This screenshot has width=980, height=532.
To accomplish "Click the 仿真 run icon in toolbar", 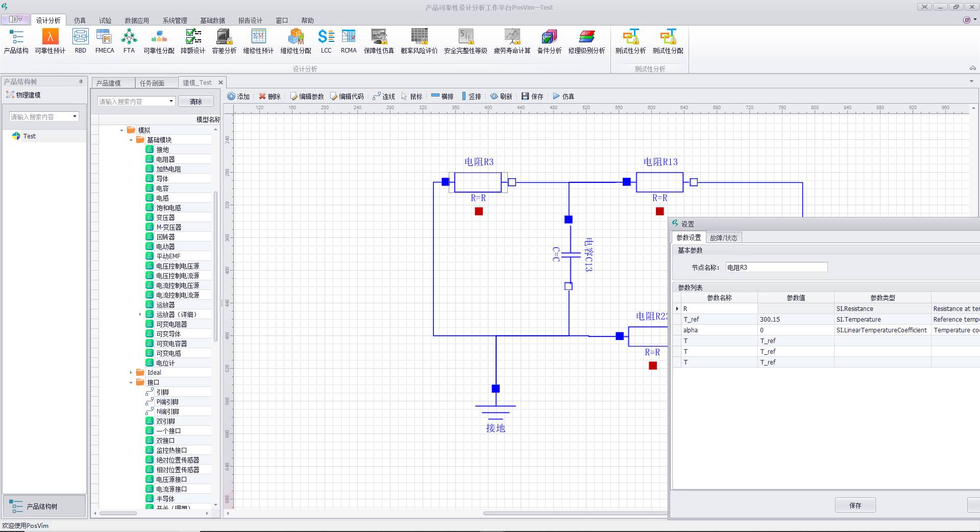I will point(556,96).
